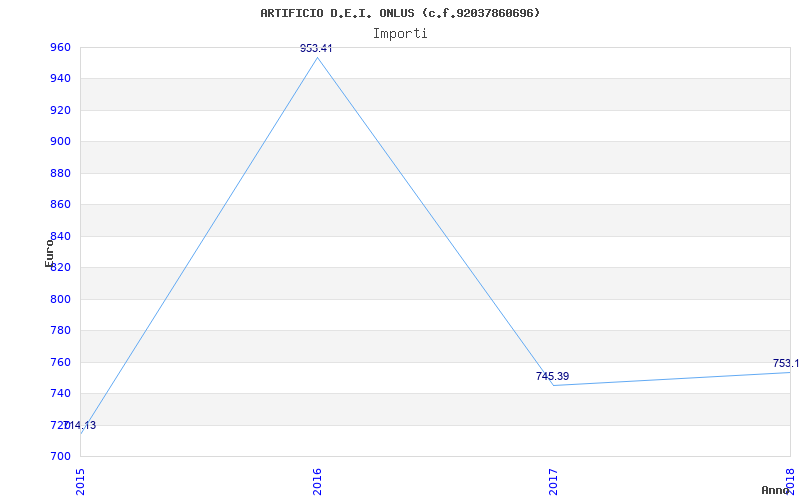Select the 953.41 data label
The width and height of the screenshot is (800, 500).
tap(316, 48)
